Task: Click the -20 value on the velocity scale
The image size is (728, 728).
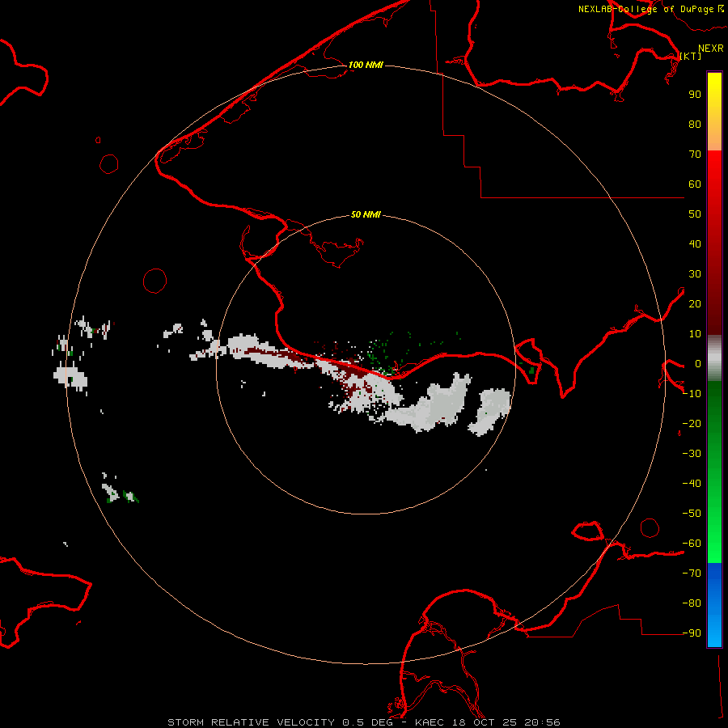Action: click(x=692, y=423)
